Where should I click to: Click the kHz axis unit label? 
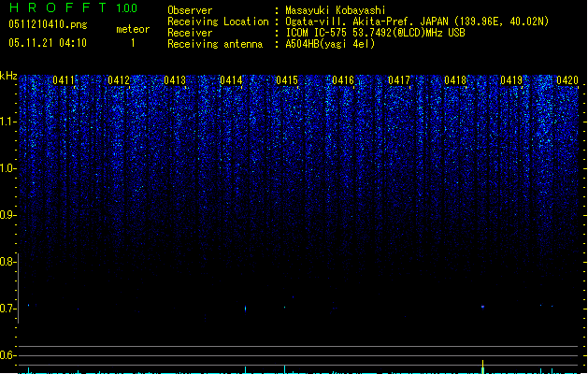coord(8,76)
